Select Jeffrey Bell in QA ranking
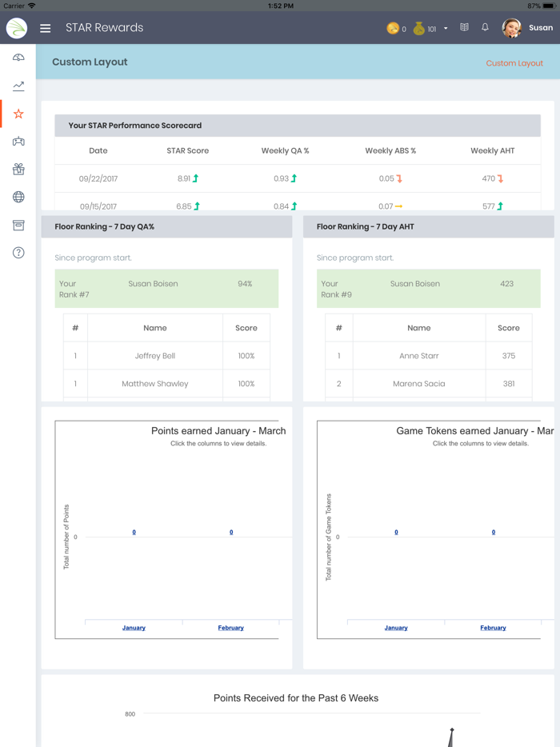This screenshot has width=560, height=747. click(x=155, y=356)
